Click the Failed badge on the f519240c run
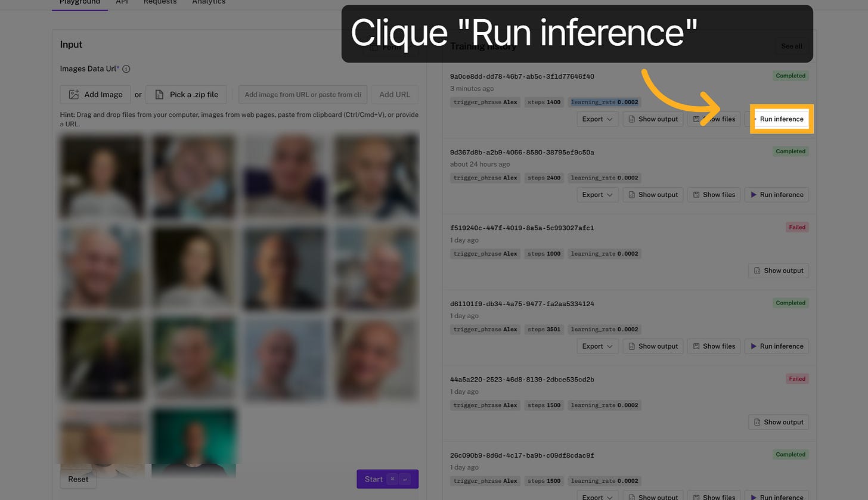 coord(797,227)
